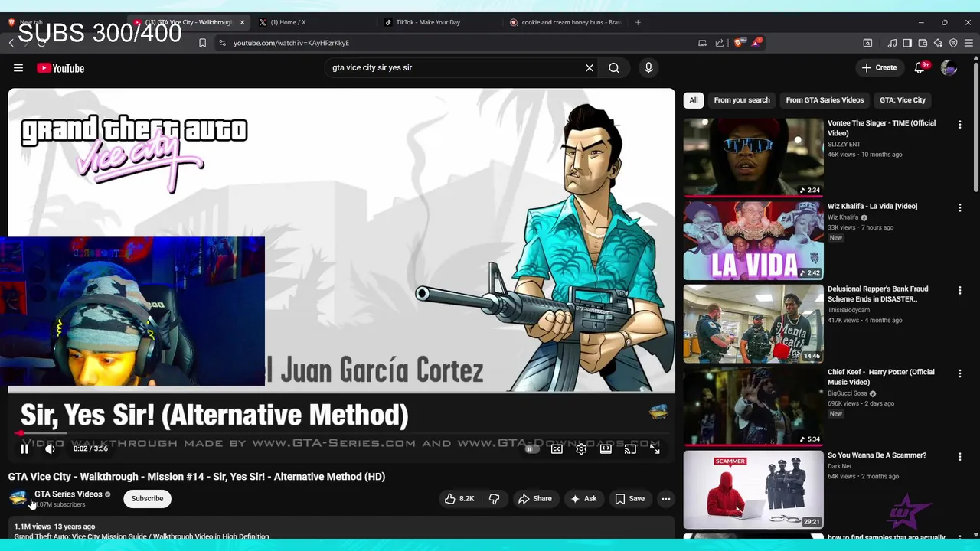980x551 pixels.
Task: Open the browser share icon in address bar
Action: tap(720, 43)
